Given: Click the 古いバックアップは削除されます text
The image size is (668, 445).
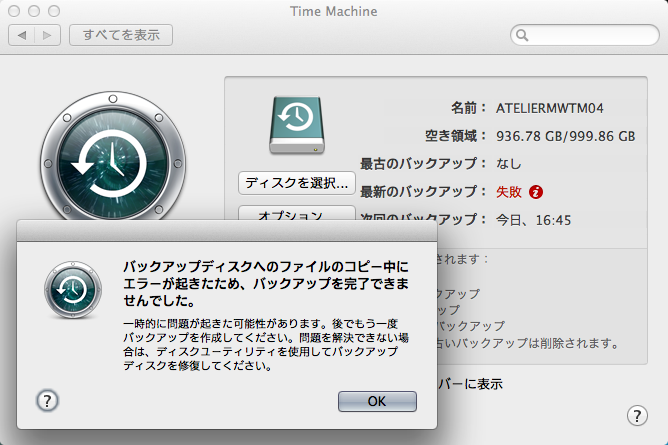Looking at the screenshot, I should tap(528, 343).
